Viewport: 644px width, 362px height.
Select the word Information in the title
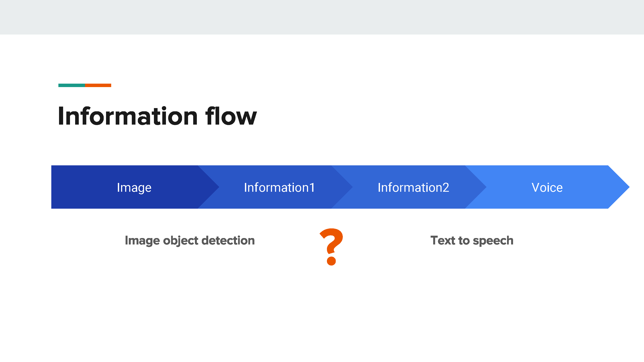click(x=128, y=116)
